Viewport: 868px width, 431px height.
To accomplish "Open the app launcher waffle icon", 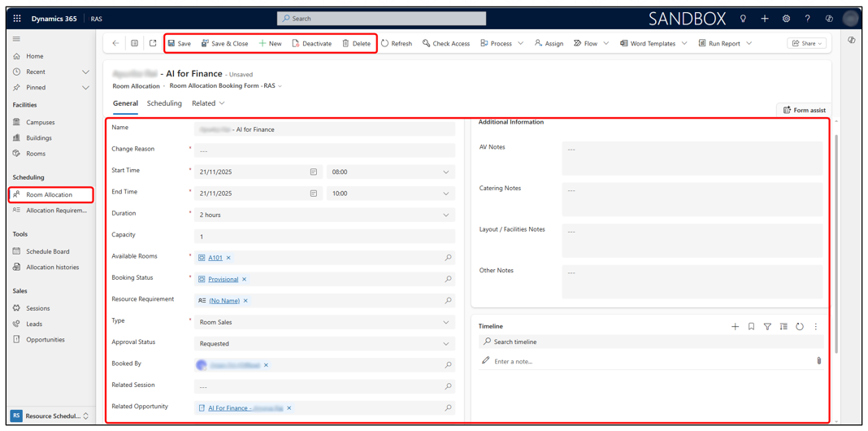I will [x=17, y=18].
